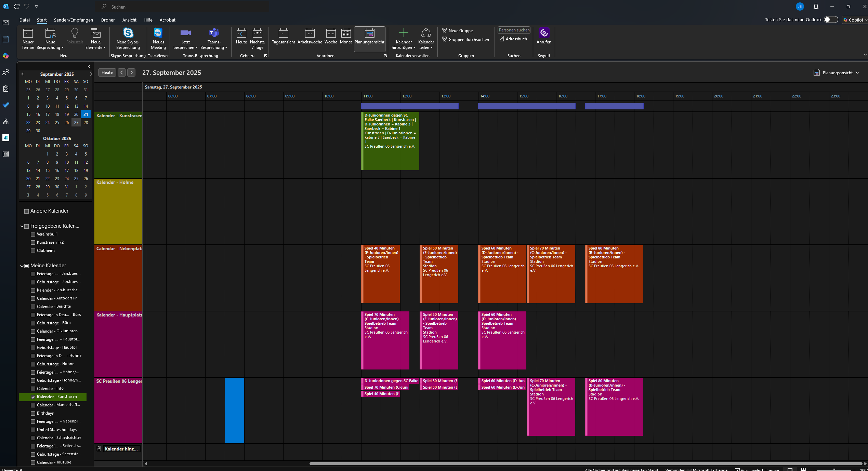Open the Adressbuch

tap(513, 39)
